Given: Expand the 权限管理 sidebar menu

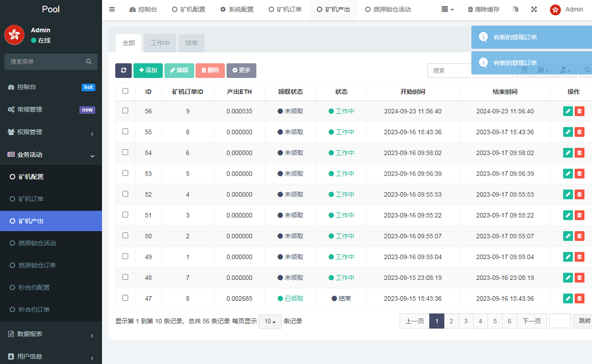Looking at the screenshot, I should 51,132.
